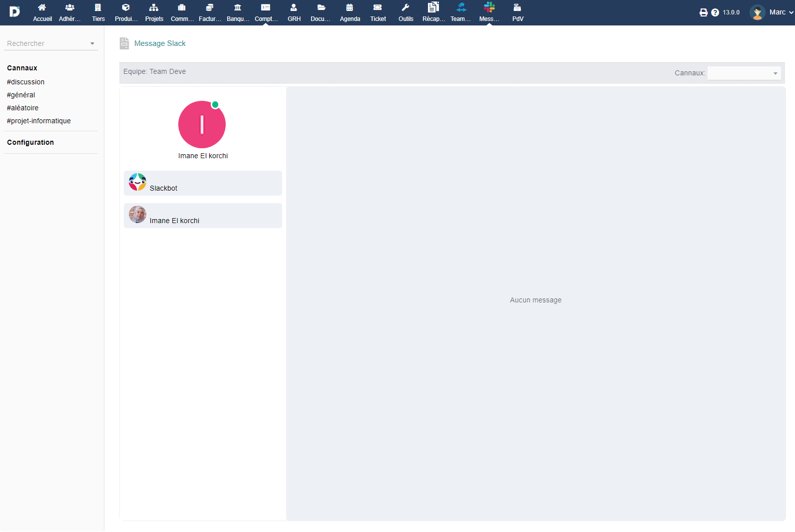Open the Facturation coins icon

pos(210,7)
